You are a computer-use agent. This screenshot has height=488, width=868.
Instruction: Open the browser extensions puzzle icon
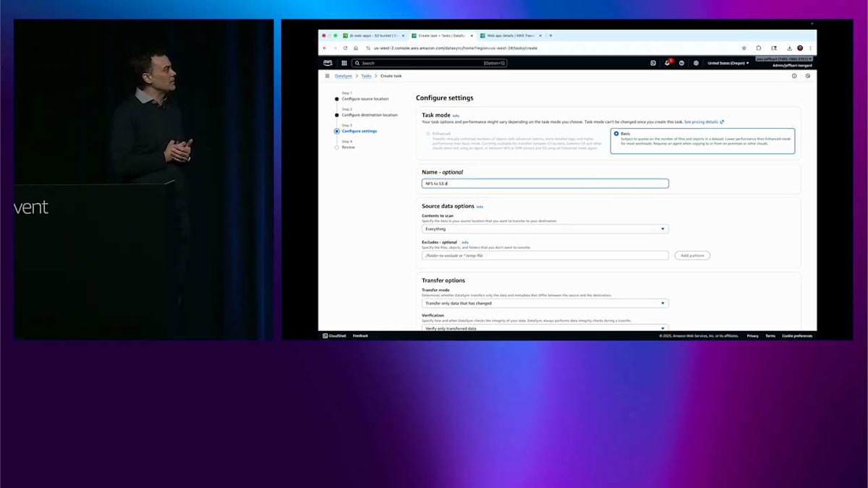(x=759, y=48)
